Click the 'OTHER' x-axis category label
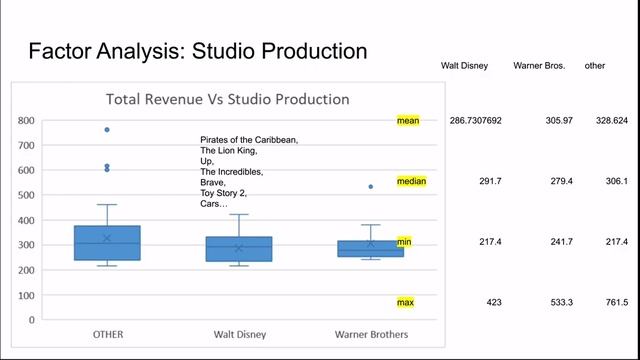The width and height of the screenshot is (640, 360). (108, 334)
